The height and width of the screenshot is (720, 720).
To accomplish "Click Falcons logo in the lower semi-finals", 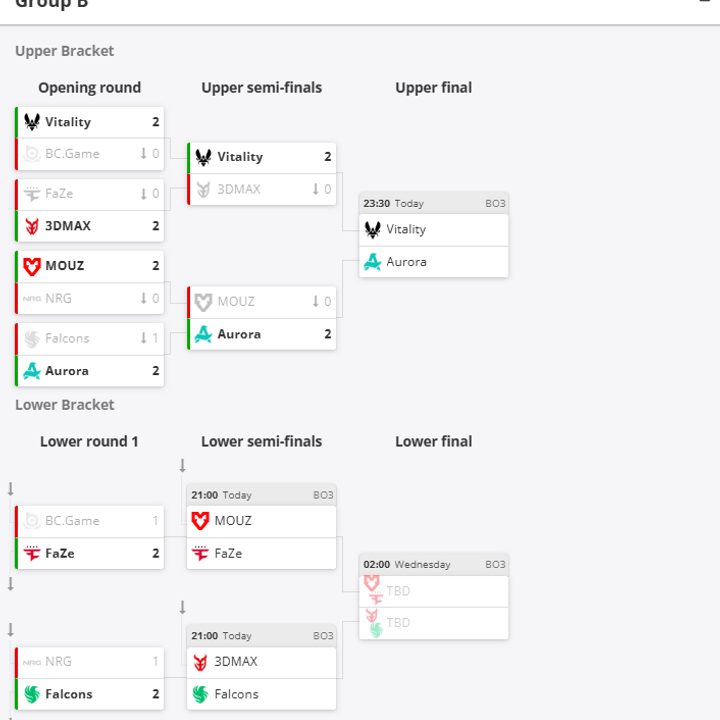I will pos(201,694).
